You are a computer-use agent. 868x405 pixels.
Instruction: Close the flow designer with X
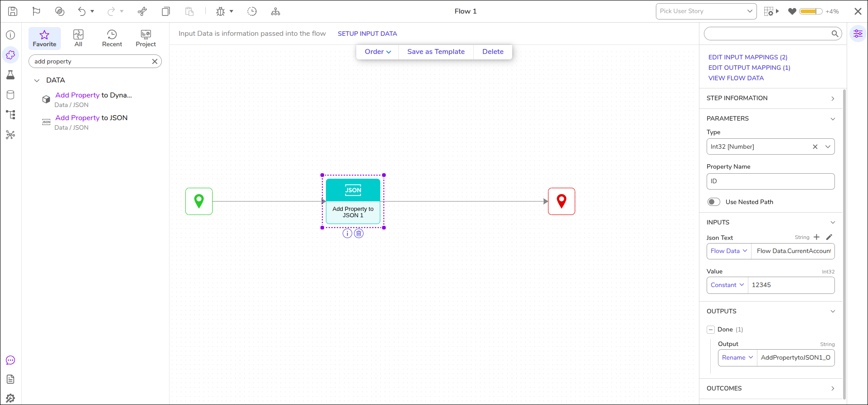858,11
